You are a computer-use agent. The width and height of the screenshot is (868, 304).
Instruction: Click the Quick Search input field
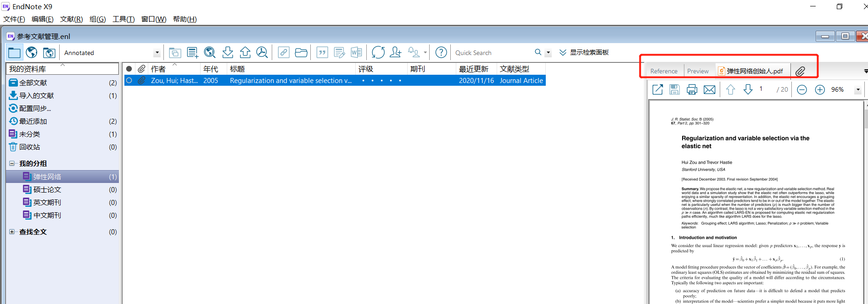(x=492, y=53)
